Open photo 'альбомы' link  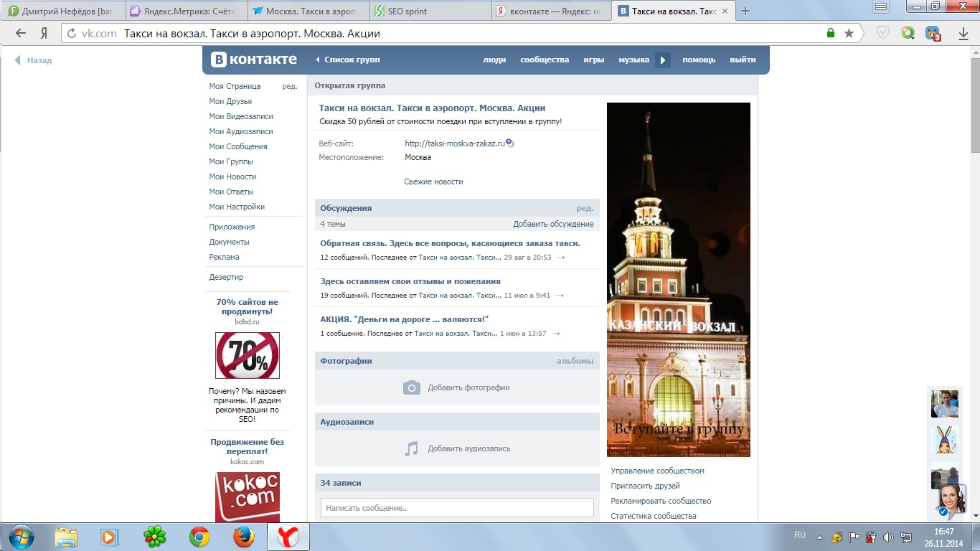pos(575,362)
